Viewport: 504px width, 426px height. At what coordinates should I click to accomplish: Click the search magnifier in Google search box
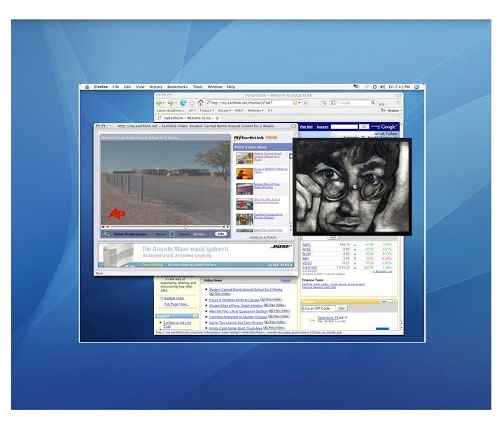373,103
